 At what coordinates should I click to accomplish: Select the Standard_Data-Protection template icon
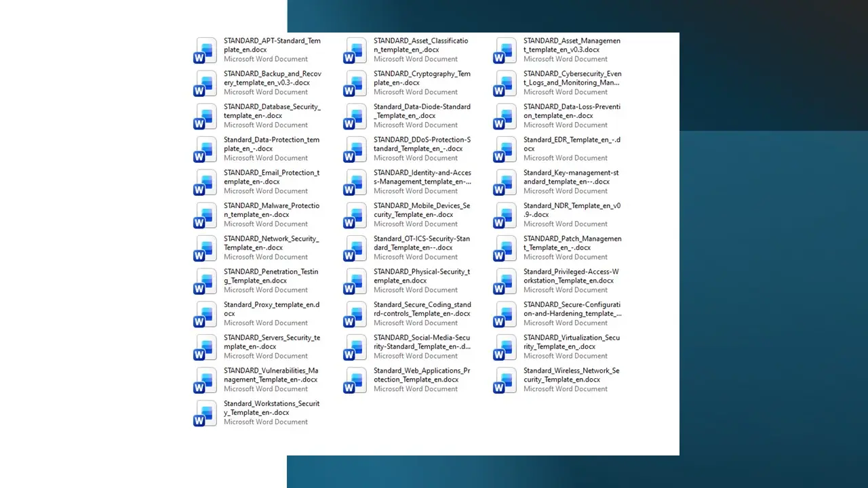[205, 149]
